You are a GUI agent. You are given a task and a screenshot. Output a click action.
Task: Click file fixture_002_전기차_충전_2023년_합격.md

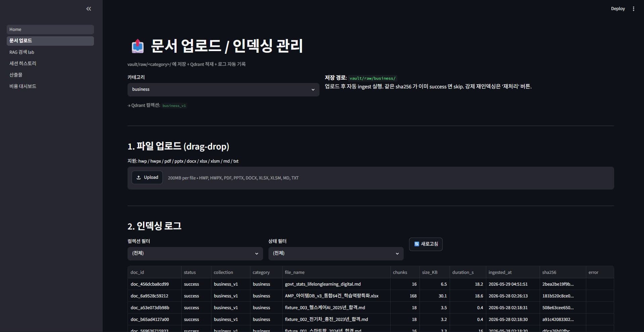click(x=336, y=320)
